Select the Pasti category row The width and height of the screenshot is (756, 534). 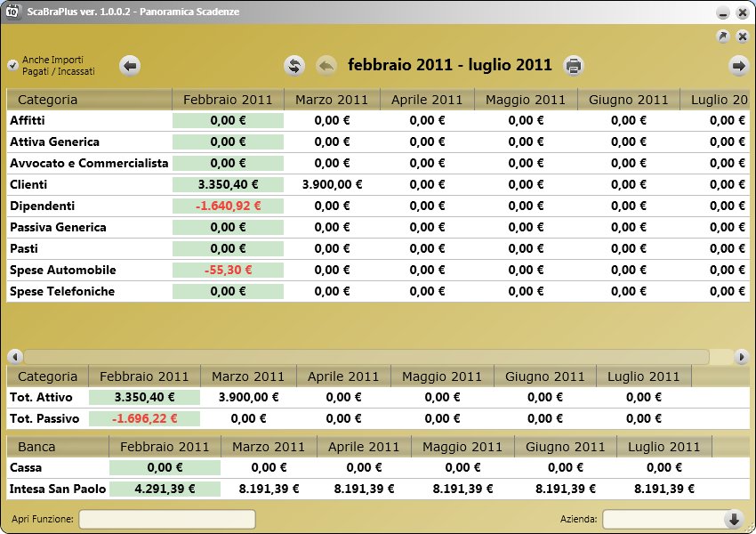tap(378, 248)
